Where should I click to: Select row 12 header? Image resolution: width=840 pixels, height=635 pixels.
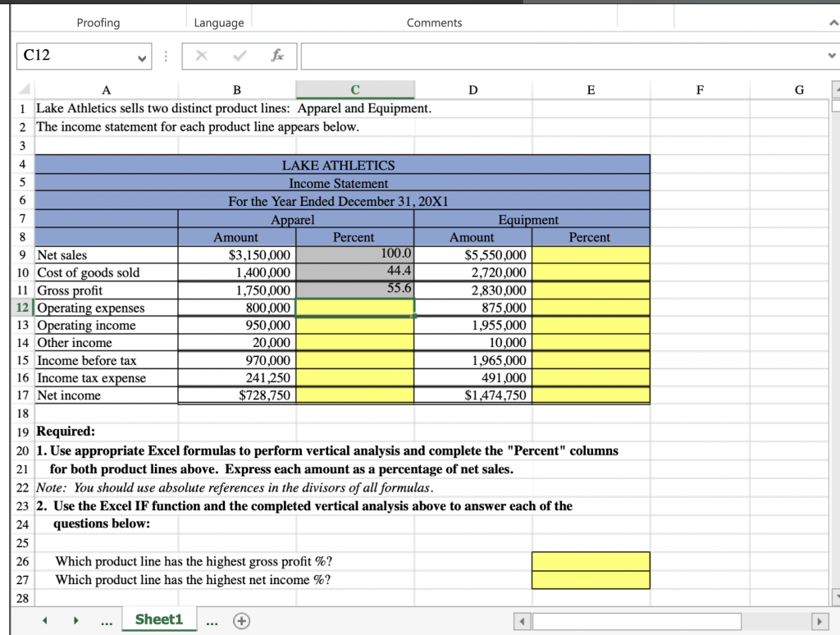coord(22,308)
